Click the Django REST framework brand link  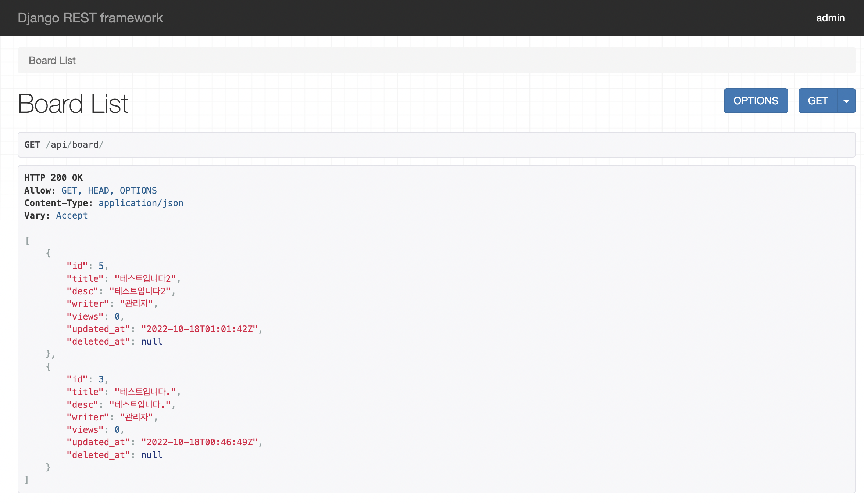coord(90,18)
